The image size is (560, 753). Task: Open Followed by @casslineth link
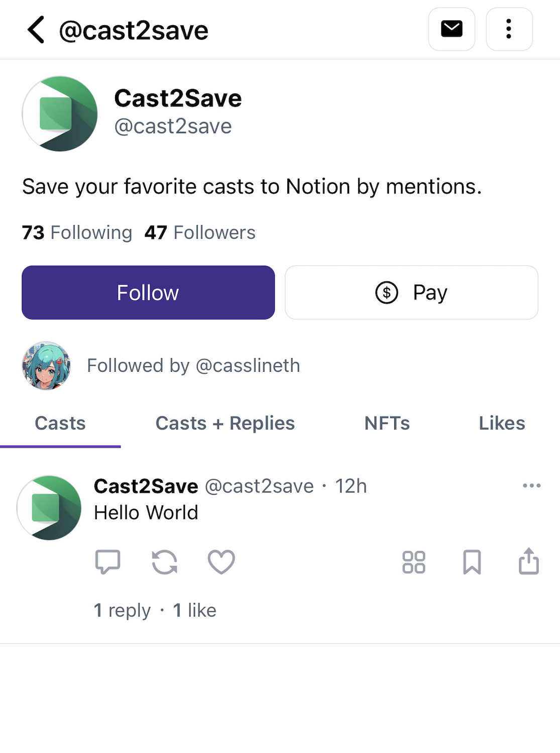pos(193,366)
